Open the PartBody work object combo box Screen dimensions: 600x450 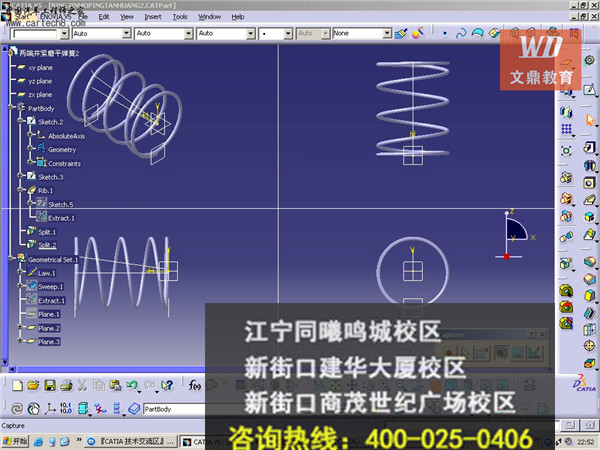[x=174, y=409]
